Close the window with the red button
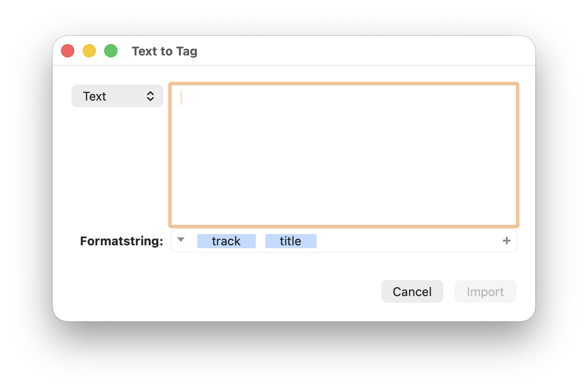Viewport: 588px width, 391px height. click(68, 51)
